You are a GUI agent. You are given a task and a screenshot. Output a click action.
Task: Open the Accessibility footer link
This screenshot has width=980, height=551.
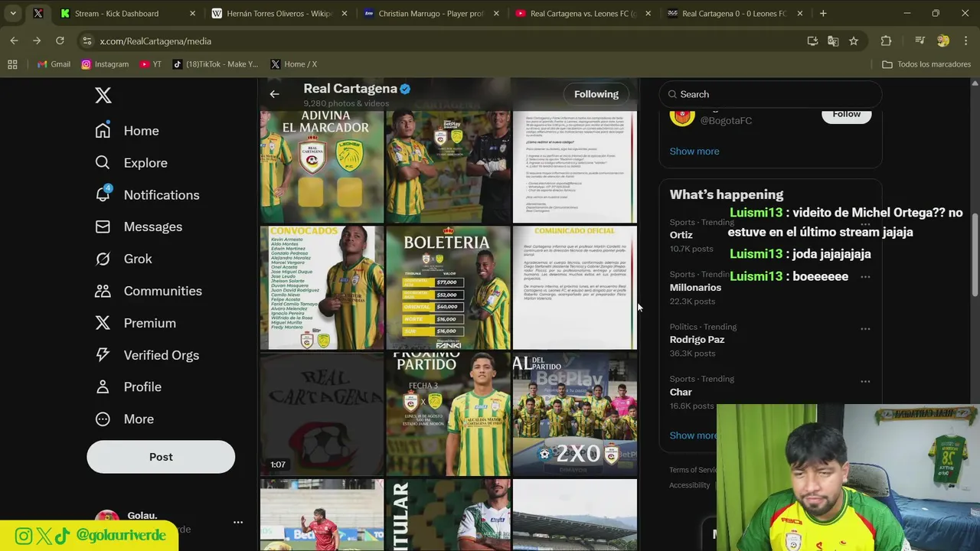(x=690, y=485)
